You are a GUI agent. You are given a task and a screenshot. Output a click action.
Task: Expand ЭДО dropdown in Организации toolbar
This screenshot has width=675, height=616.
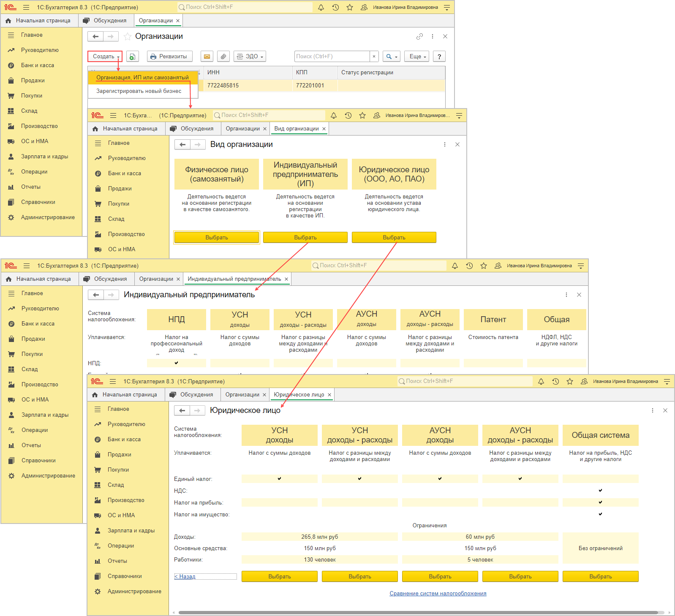[x=250, y=56]
